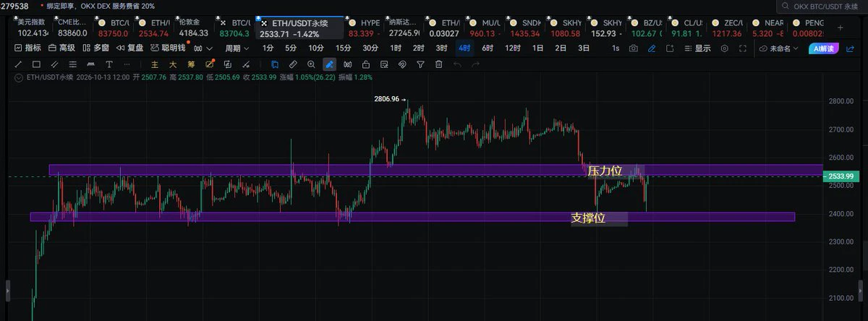The width and height of the screenshot is (868, 321).
Task: Select the text annotation T tool
Action: 109,64
